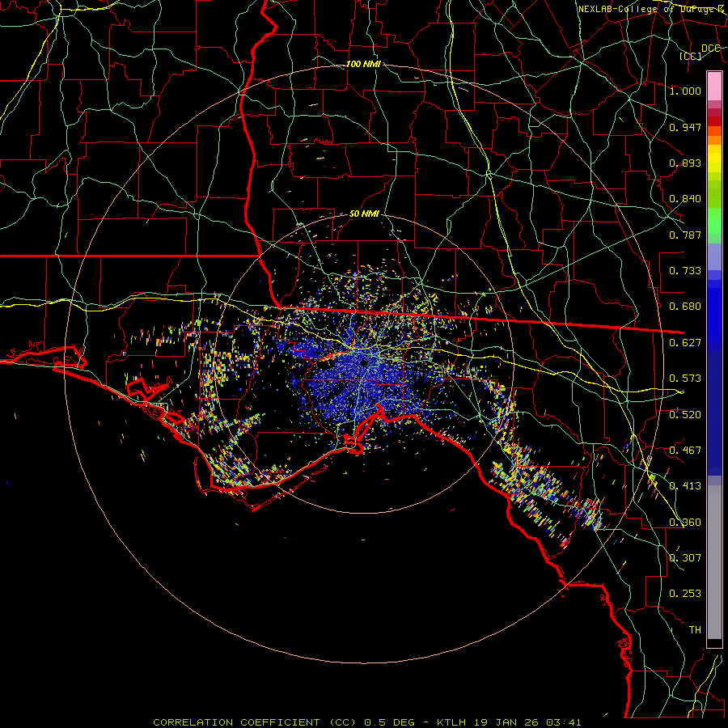Click the [CC] units label
The width and height of the screenshot is (728, 728).
point(691,56)
